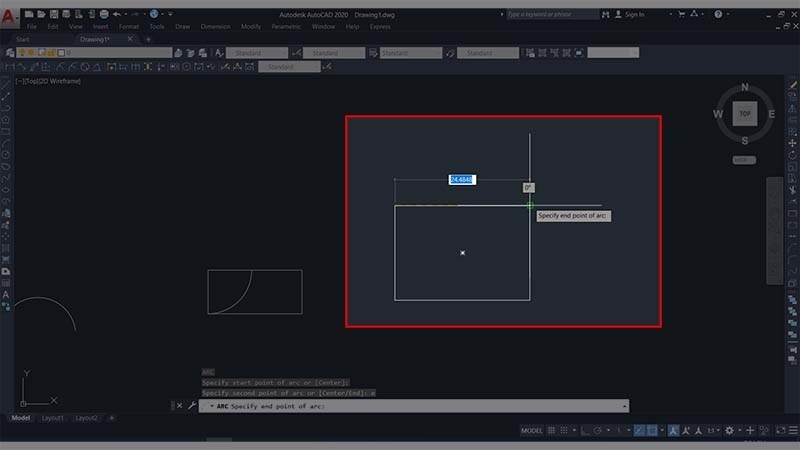Open the text style Standard dropdown
800x450 pixels.
pos(257,53)
